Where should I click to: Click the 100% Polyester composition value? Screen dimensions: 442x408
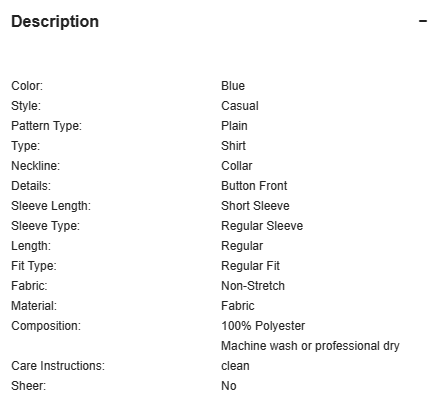click(x=263, y=326)
